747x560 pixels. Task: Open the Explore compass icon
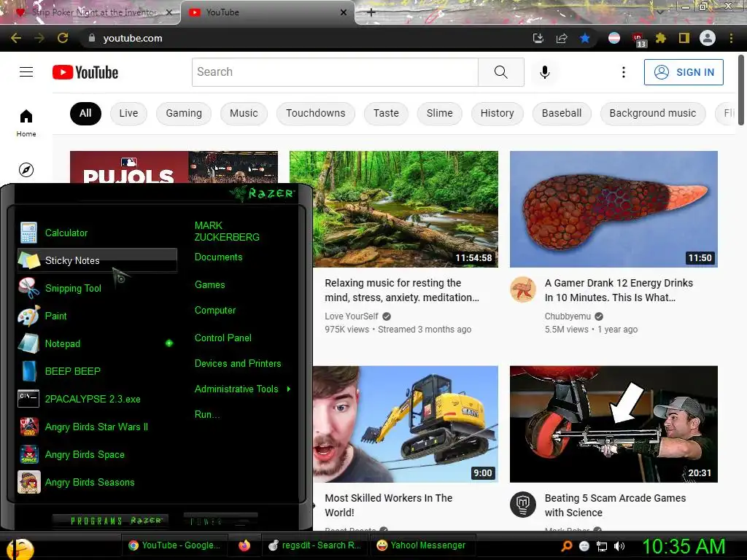[x=26, y=169]
